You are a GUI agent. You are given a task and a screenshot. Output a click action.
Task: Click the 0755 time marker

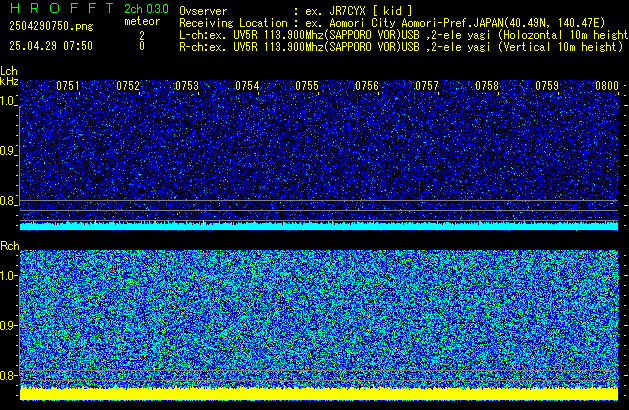[x=307, y=86]
